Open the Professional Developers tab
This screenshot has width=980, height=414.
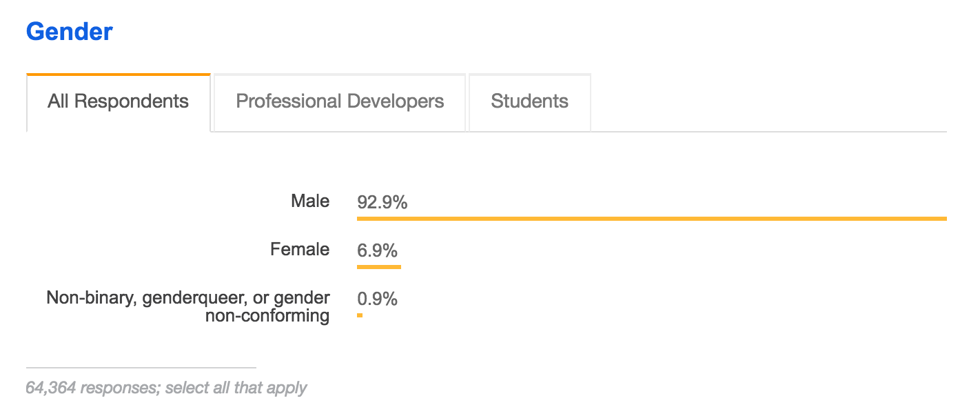click(340, 102)
